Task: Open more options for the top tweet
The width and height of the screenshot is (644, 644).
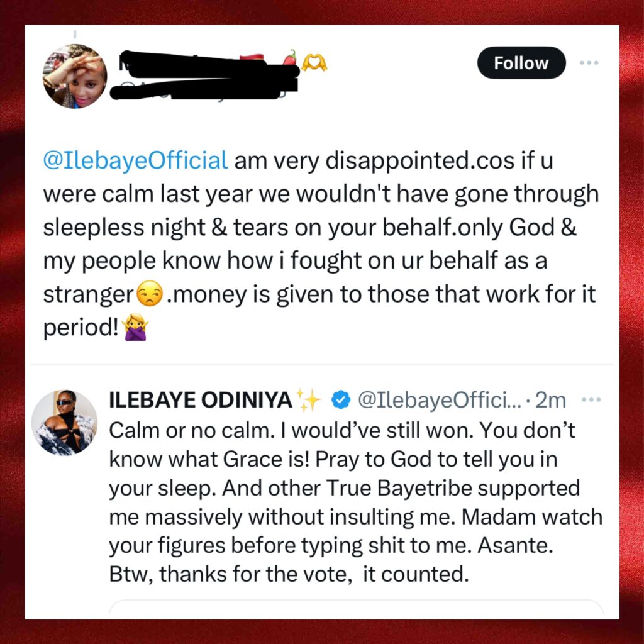Action: pyautogui.click(x=589, y=63)
